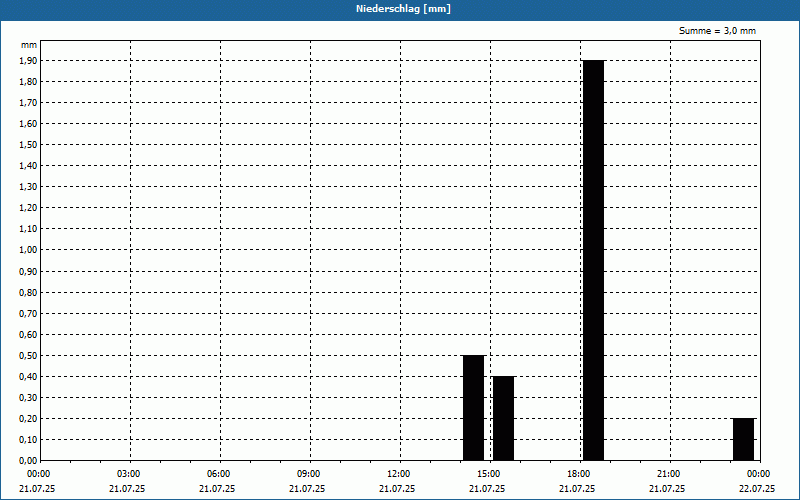This screenshot has height=500, width=800.
Task: Click the 22.07.25 date label
Action: [757, 489]
